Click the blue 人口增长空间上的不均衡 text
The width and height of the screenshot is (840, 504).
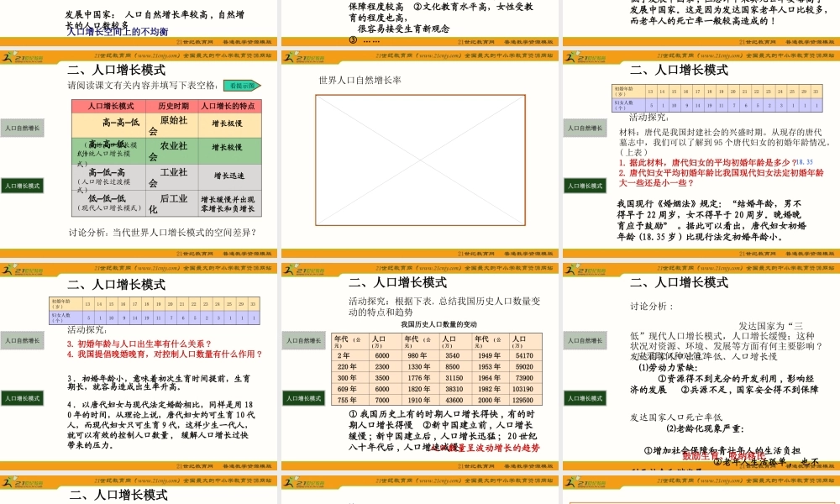tap(118, 32)
